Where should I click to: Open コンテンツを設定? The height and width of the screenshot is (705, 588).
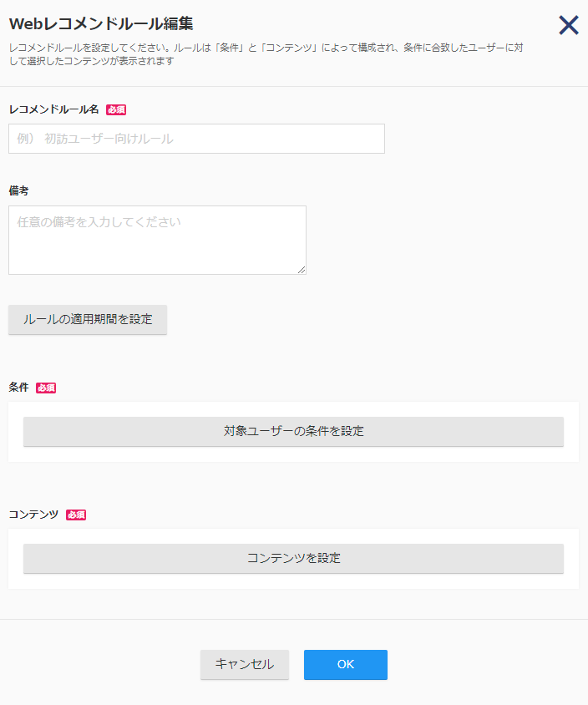pyautogui.click(x=293, y=559)
